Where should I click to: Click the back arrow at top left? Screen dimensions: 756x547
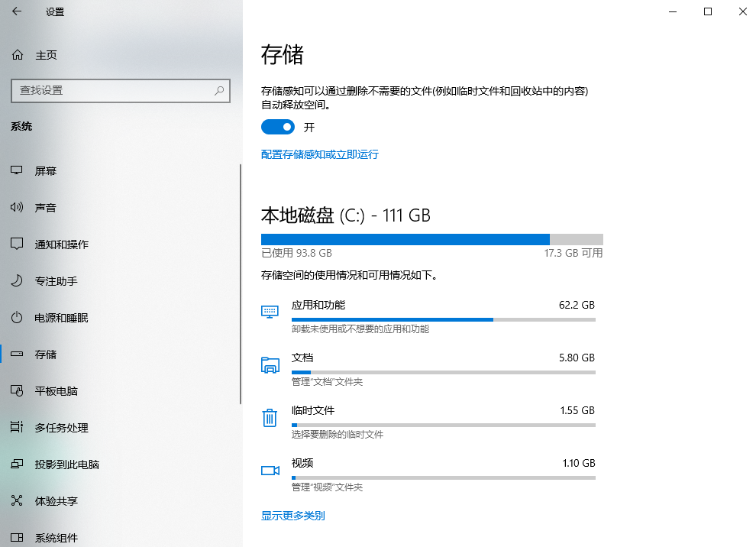pos(15,11)
